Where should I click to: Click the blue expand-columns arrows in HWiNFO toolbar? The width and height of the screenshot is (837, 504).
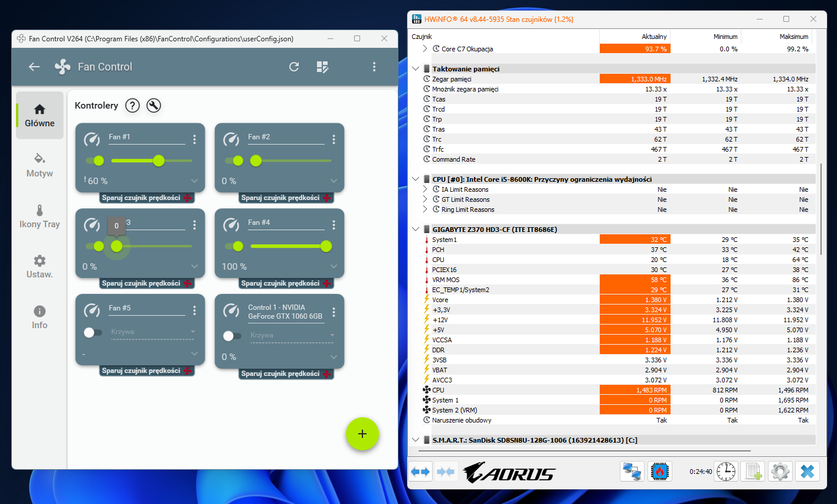[421, 472]
